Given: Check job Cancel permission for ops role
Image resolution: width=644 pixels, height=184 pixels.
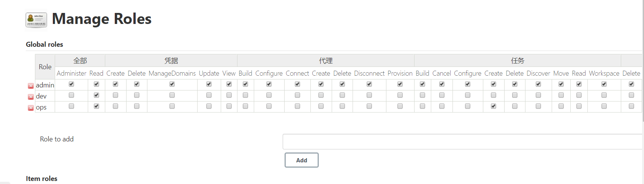Looking at the screenshot, I should [x=442, y=106].
